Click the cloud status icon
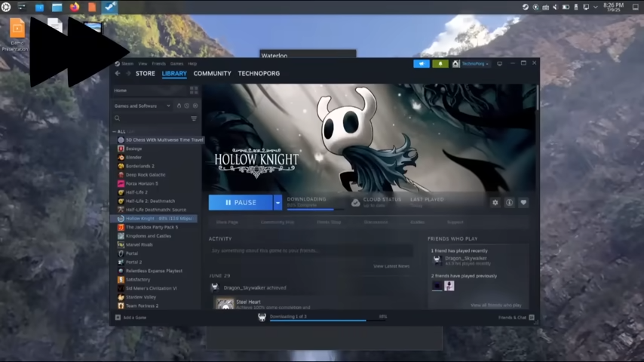The height and width of the screenshot is (362, 644). pos(356,203)
